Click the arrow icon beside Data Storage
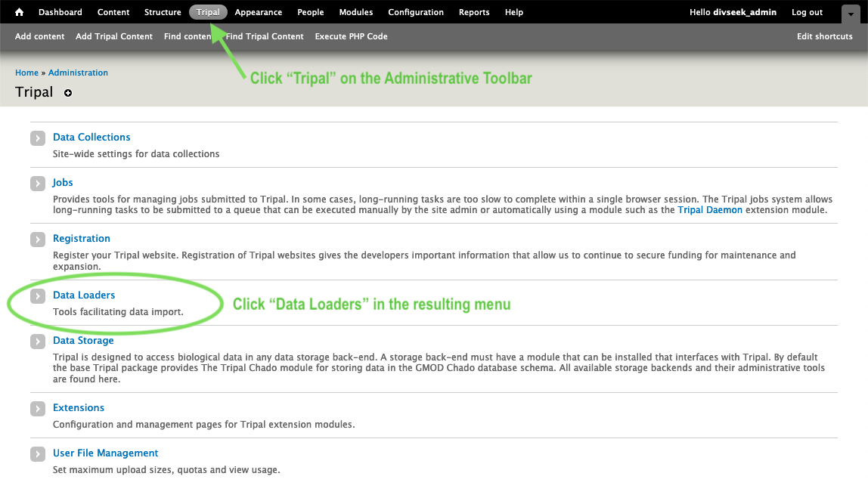This screenshot has width=868, height=501. point(38,342)
